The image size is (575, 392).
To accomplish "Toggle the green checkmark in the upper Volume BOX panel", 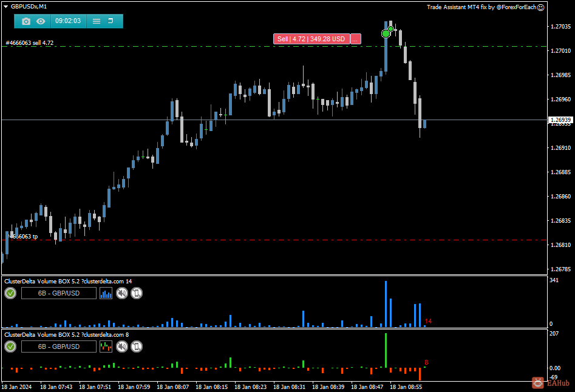I will pos(10,293).
